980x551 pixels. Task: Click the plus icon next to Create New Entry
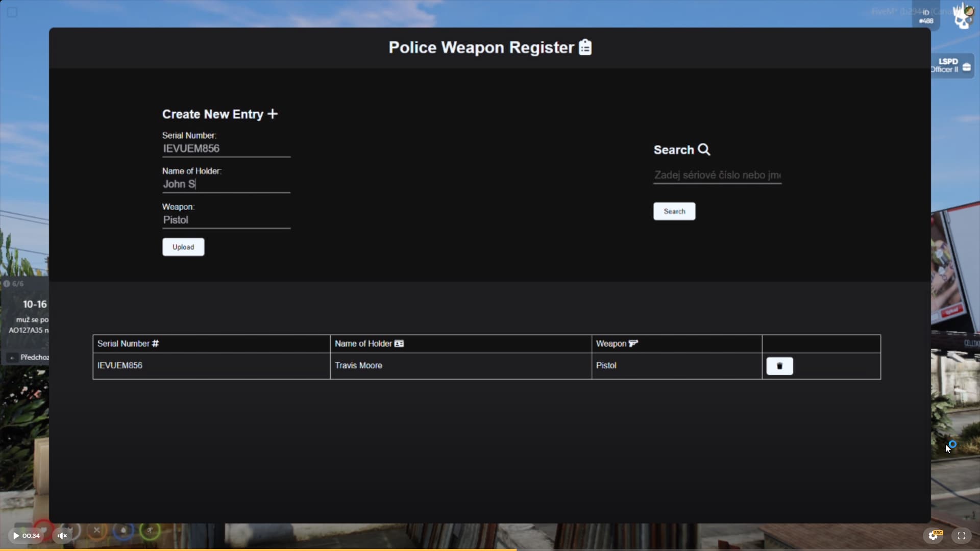(274, 114)
